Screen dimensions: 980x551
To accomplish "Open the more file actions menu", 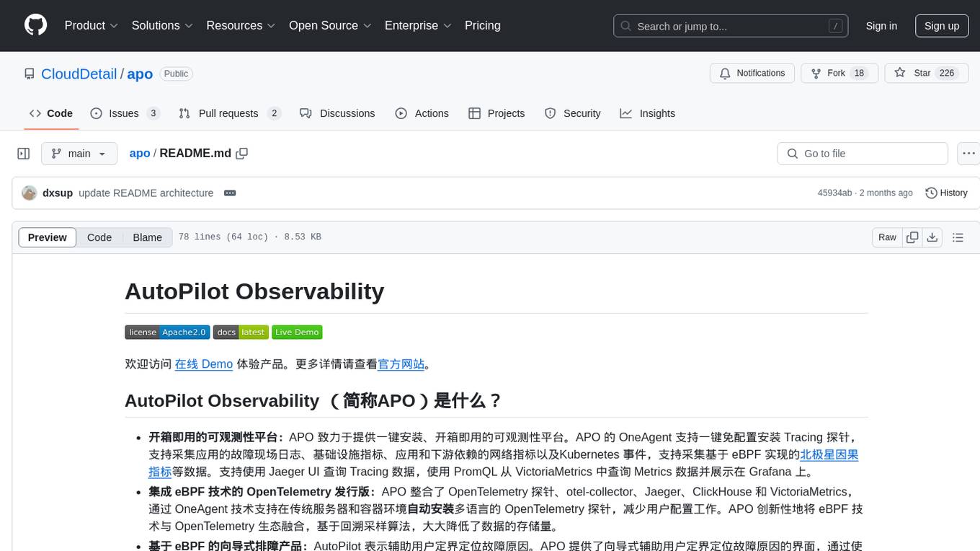I will (968, 154).
